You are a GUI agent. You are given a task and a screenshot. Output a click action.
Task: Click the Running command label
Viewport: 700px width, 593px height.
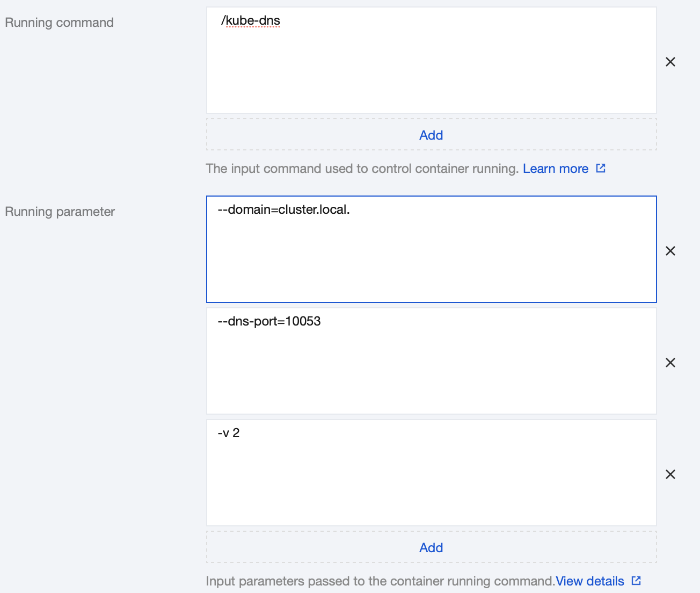tap(59, 23)
